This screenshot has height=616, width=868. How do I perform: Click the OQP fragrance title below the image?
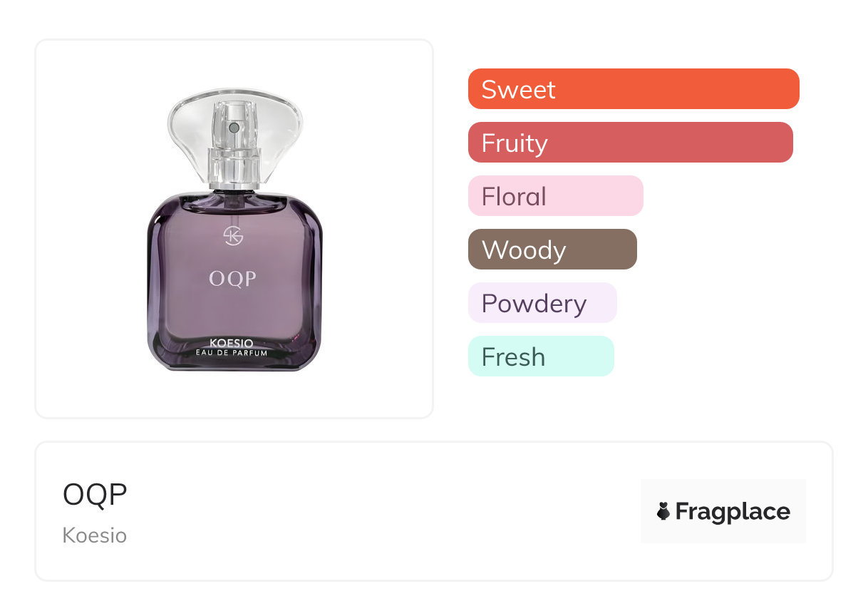coord(95,495)
